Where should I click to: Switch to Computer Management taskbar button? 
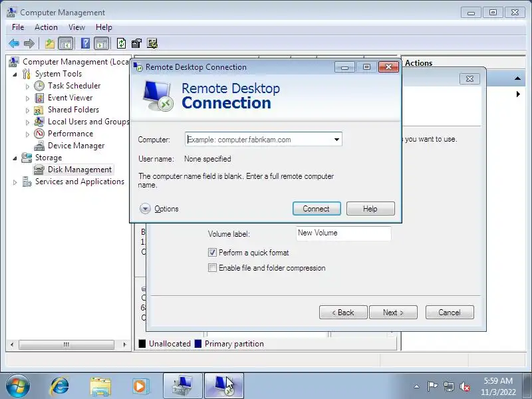pos(183,386)
